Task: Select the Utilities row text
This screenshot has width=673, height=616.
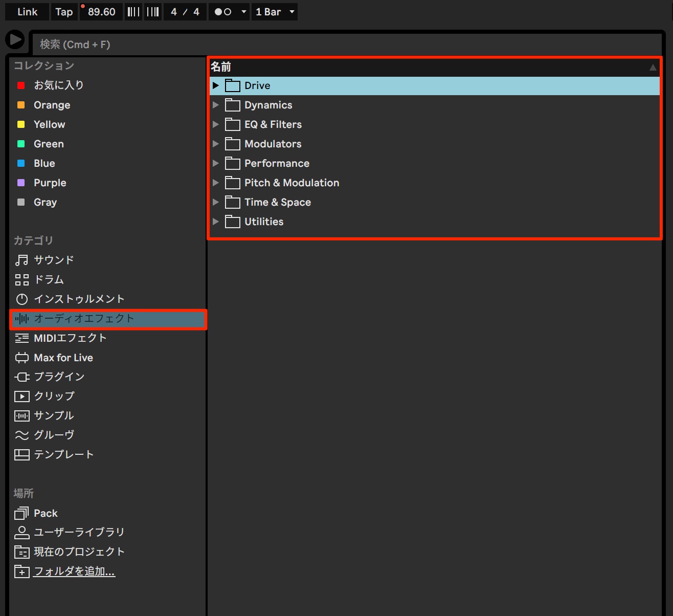Action: [x=264, y=222]
